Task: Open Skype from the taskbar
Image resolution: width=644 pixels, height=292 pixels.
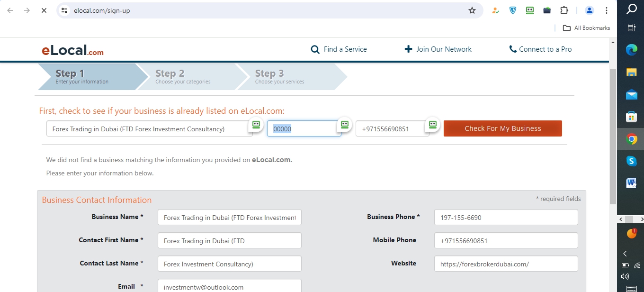Action: click(x=631, y=161)
